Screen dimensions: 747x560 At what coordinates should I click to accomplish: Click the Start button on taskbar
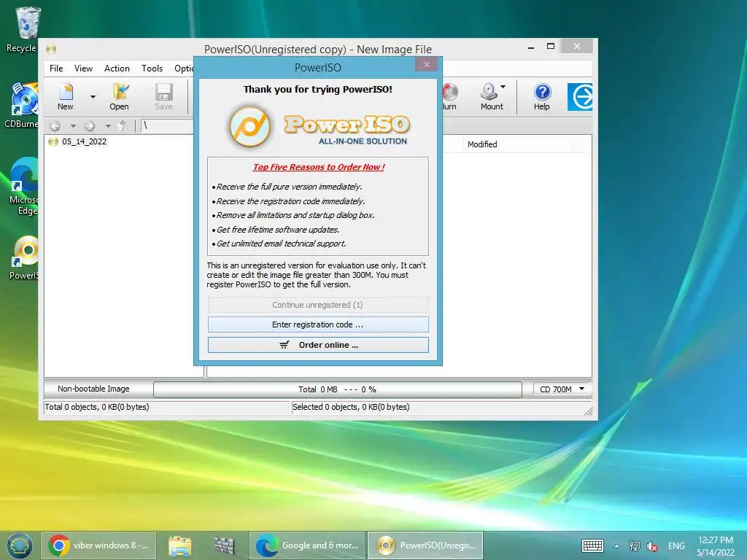pyautogui.click(x=20, y=545)
